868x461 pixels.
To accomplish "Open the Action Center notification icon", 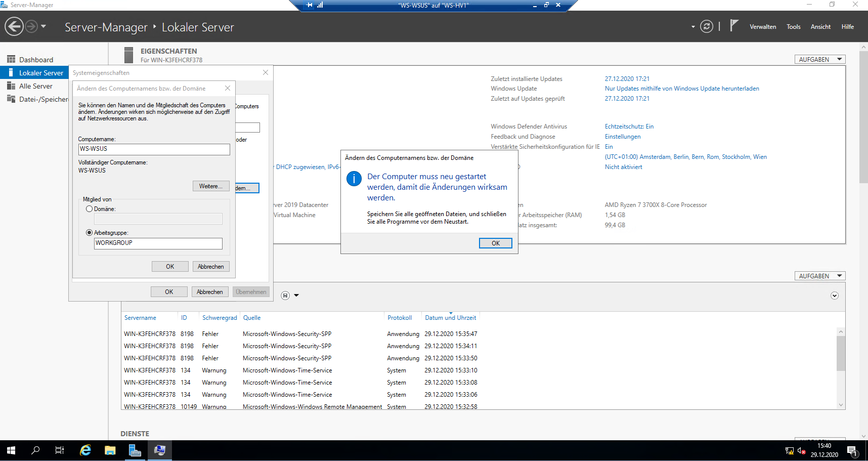I will (x=852, y=450).
